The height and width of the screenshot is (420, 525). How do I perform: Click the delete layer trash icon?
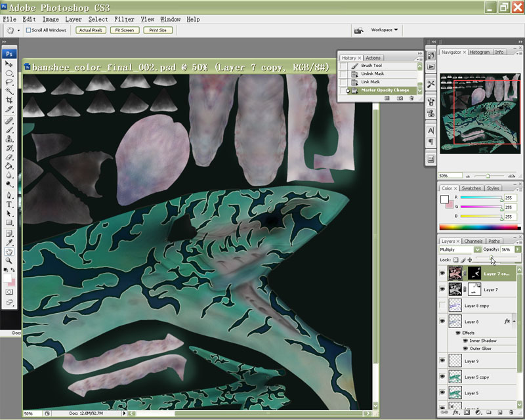(511, 412)
